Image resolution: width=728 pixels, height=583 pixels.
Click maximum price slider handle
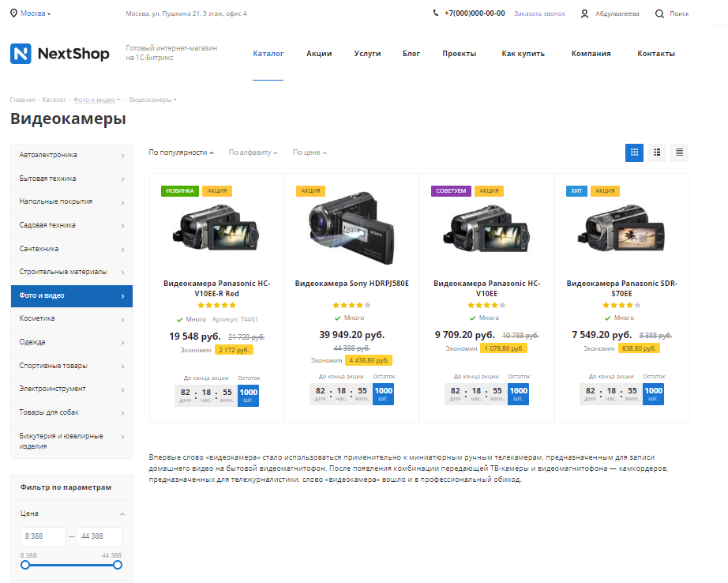point(118,565)
